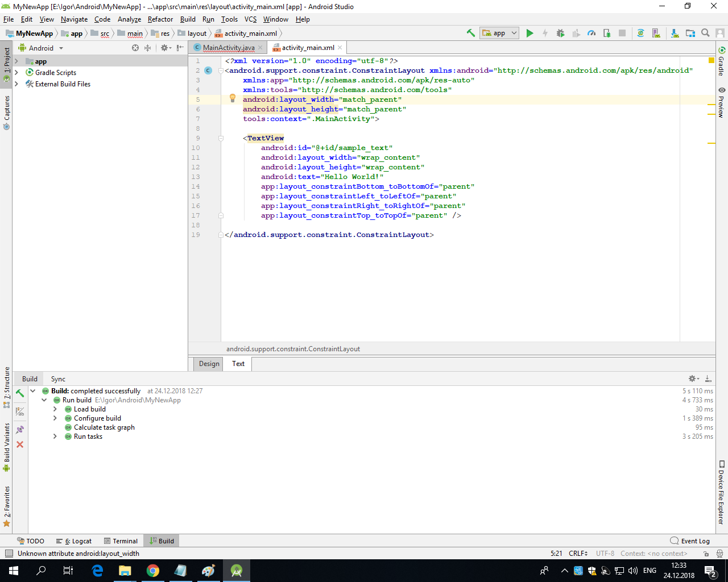Click the yellow lightbulb intention icon on line 5
Image resolution: width=728 pixels, height=582 pixels.
pyautogui.click(x=232, y=98)
